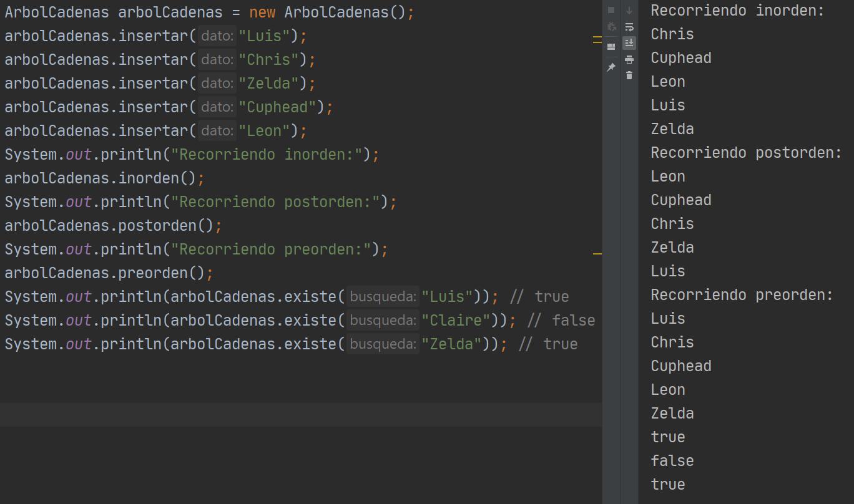Toggle soft-wrap in the console

coord(629,27)
